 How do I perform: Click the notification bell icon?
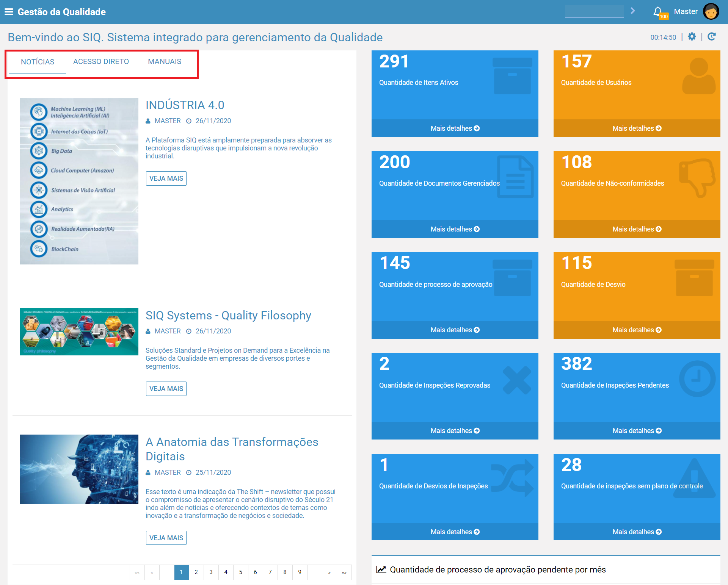[658, 12]
